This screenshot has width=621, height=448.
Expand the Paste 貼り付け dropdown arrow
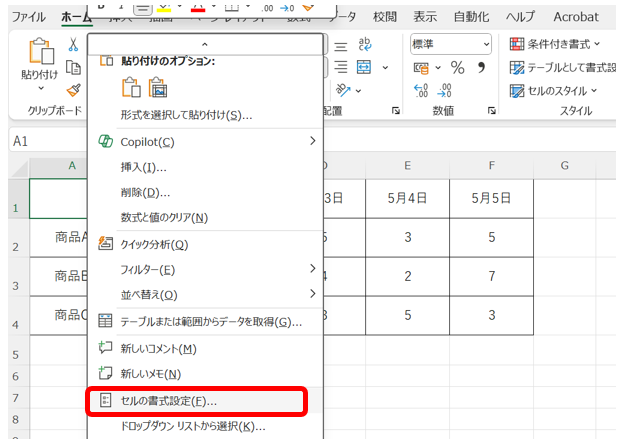(41, 88)
